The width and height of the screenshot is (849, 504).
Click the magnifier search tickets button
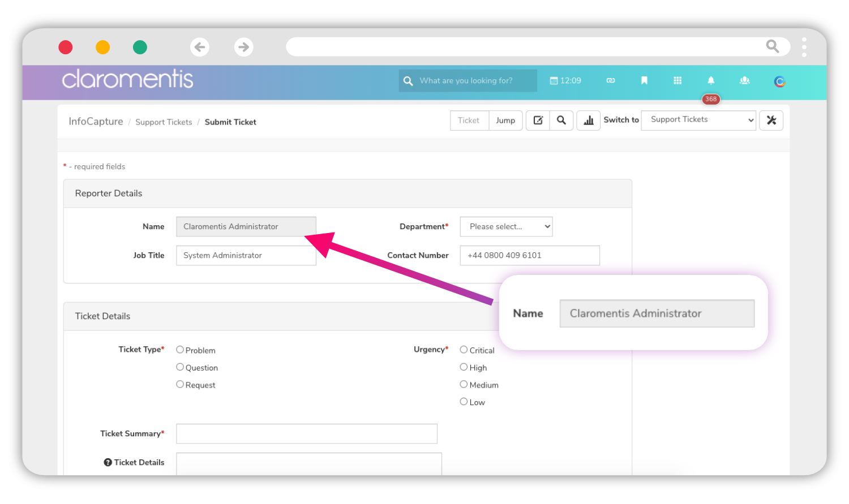click(561, 120)
